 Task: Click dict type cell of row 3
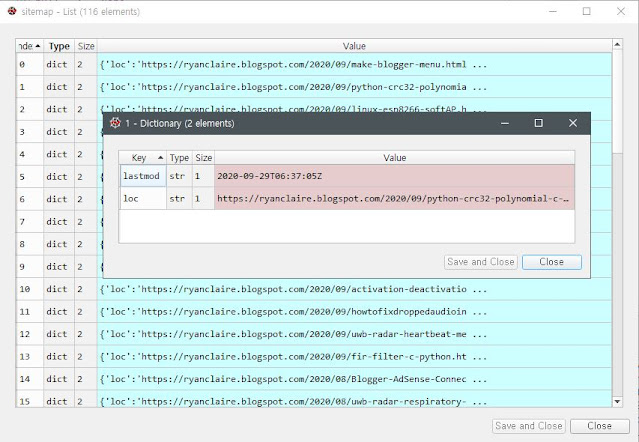(x=59, y=132)
